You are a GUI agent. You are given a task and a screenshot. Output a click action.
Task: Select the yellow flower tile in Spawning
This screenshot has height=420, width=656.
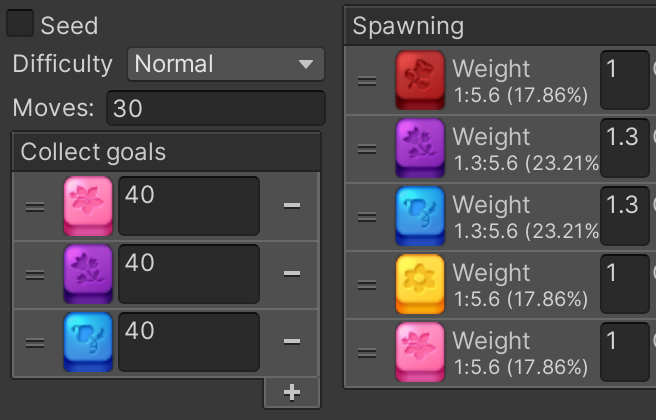pyautogui.click(x=420, y=284)
